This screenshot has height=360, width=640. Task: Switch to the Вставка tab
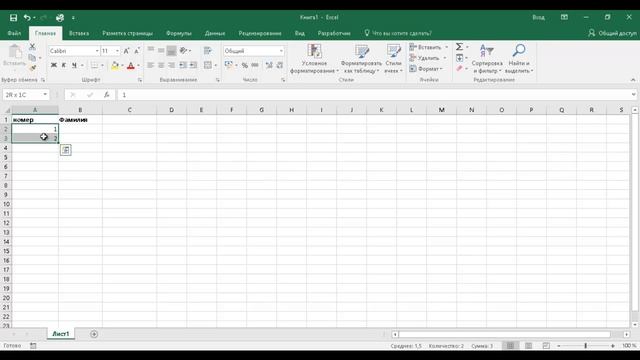coord(79,33)
